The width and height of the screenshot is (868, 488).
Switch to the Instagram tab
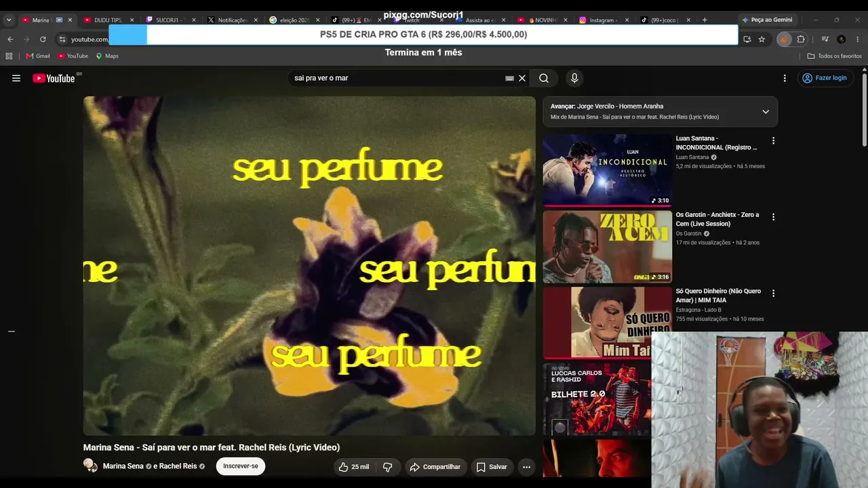point(603,20)
